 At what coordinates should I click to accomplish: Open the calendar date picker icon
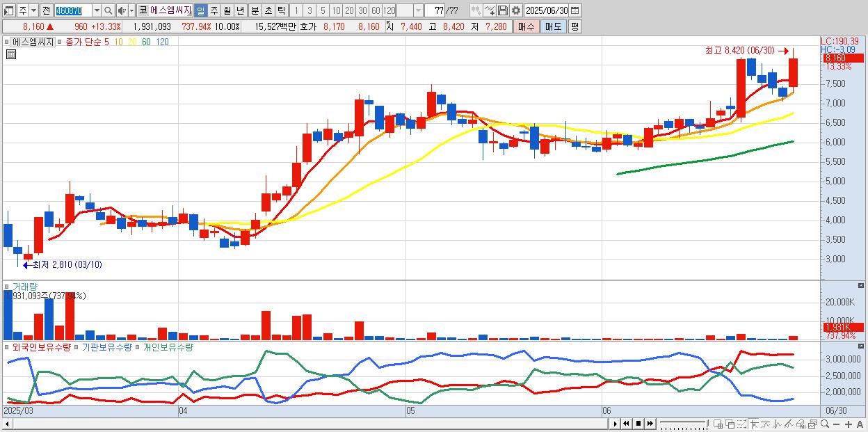[x=574, y=11]
